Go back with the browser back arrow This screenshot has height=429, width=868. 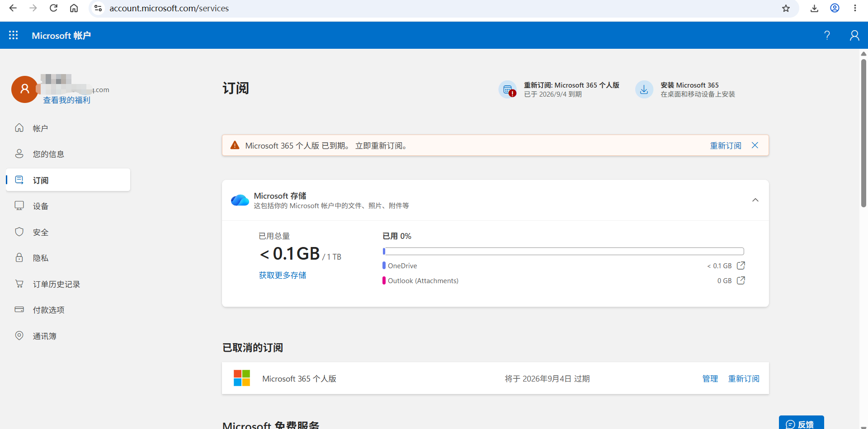(13, 8)
